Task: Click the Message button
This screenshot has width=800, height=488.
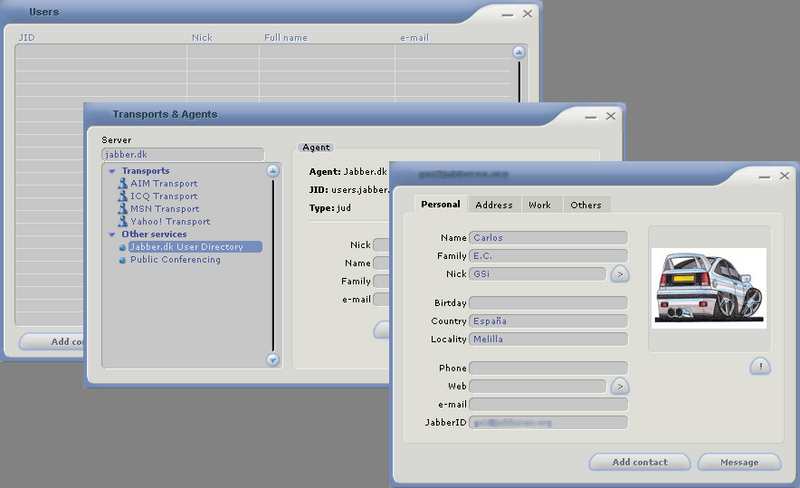Action: pyautogui.click(x=738, y=462)
